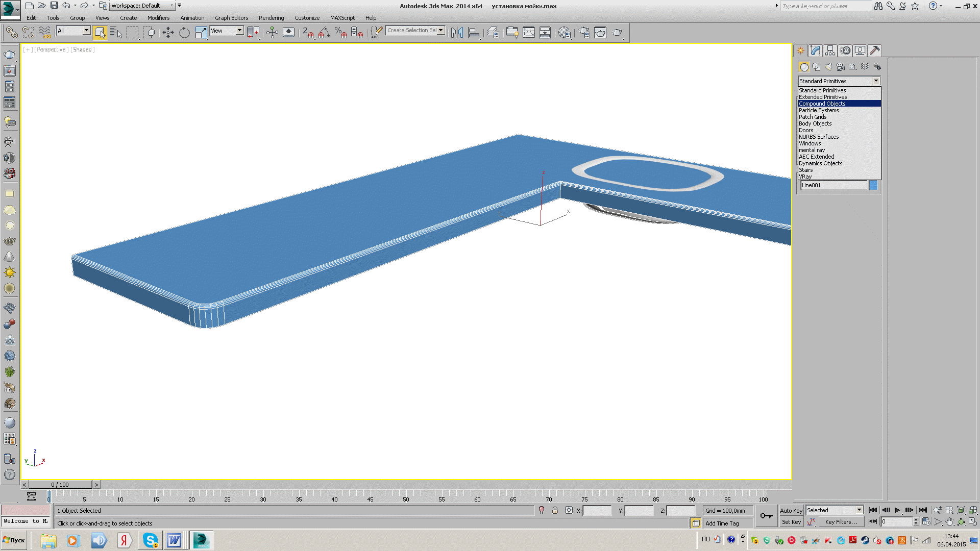Select the Lights category icon
This screenshot has width=980, height=551.
pyautogui.click(x=828, y=67)
